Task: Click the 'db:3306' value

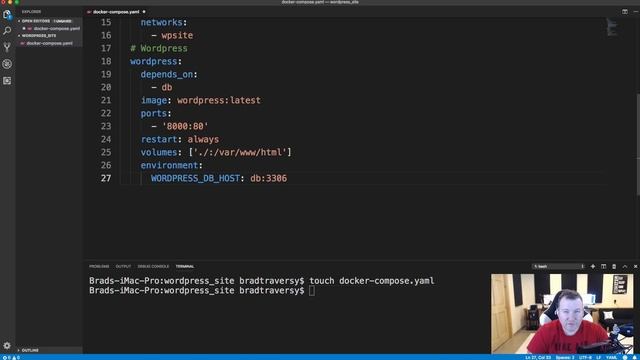Action: click(269, 178)
